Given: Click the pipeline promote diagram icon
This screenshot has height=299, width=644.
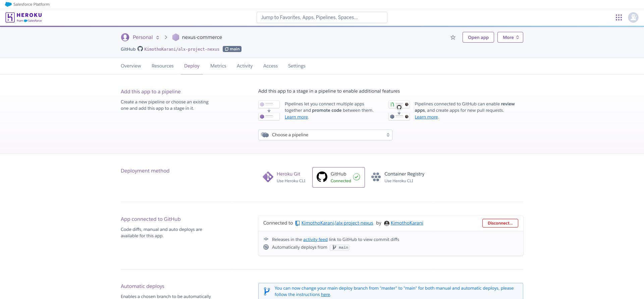Looking at the screenshot, I should point(269,110).
